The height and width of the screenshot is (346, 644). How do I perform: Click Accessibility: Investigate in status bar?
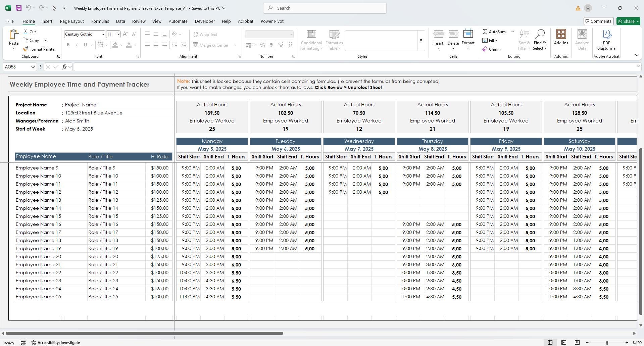point(56,343)
